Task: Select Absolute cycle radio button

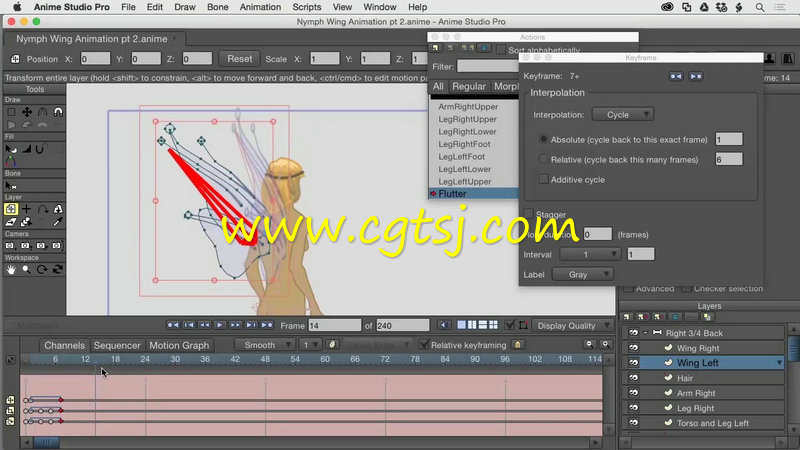Action: (543, 139)
